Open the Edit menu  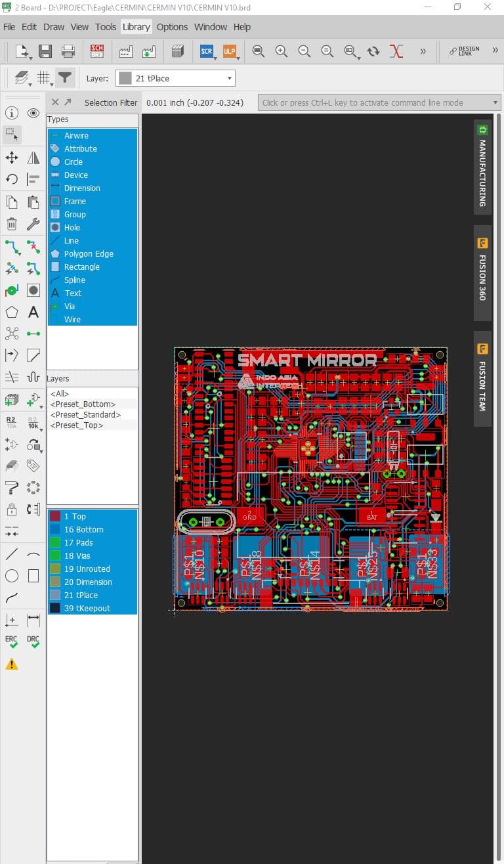29,27
